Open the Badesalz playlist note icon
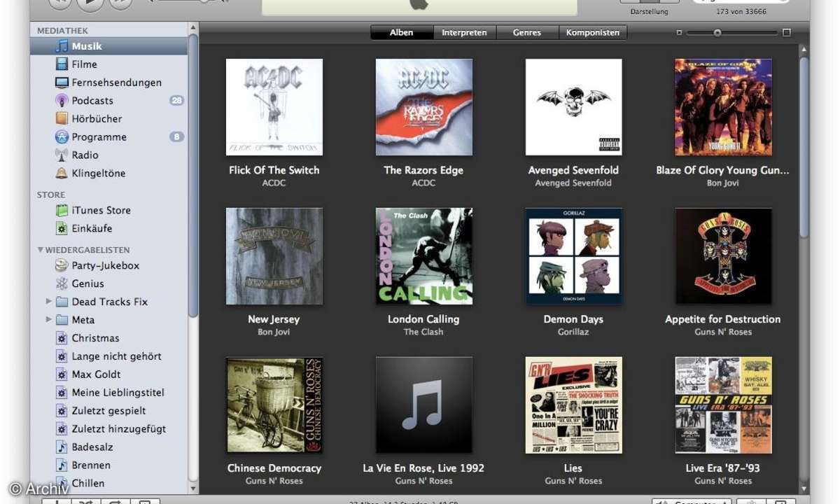Image resolution: width=840 pixels, height=504 pixels. point(62,447)
